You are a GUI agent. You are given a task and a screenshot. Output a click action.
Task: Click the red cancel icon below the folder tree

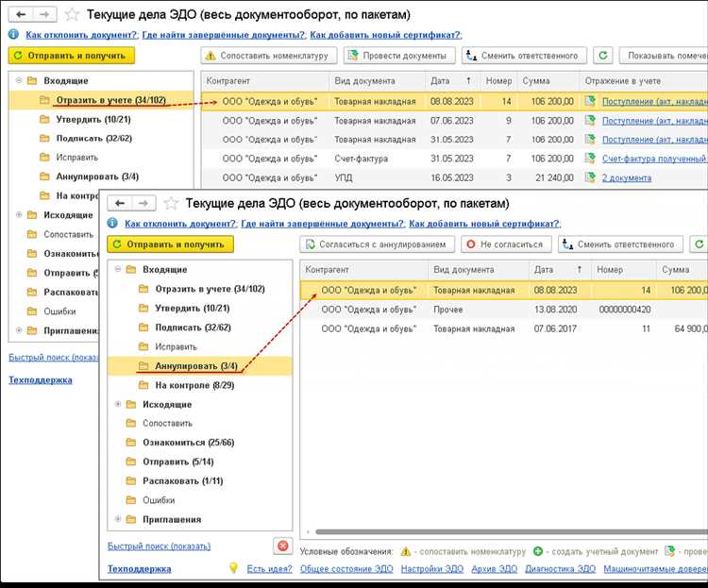(281, 546)
